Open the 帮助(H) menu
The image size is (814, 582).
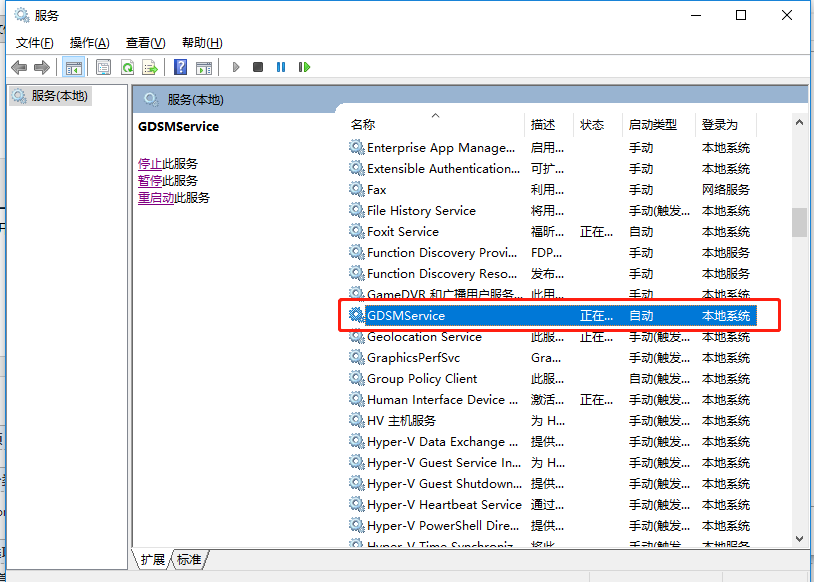202,43
